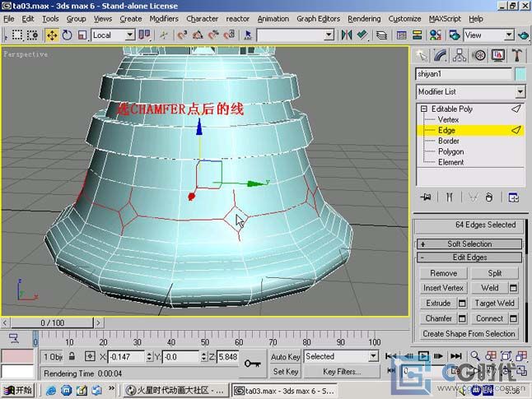Click Configure Modifier Sets icon
Screen dimensions: 532x399
513,197
